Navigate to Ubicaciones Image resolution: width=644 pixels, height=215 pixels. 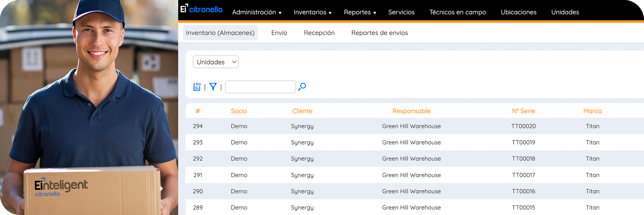[518, 12]
